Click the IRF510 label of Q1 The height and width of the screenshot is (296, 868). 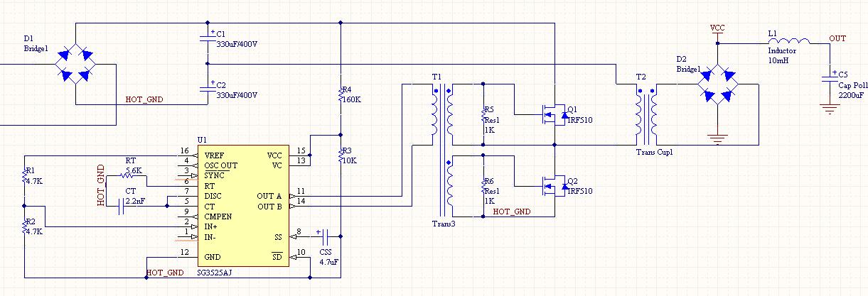(579, 121)
